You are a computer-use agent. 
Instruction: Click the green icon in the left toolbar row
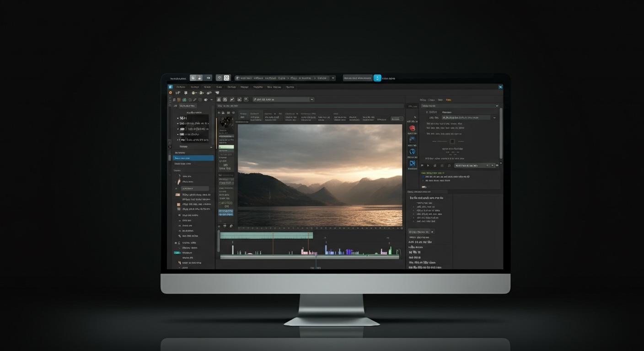[184, 100]
